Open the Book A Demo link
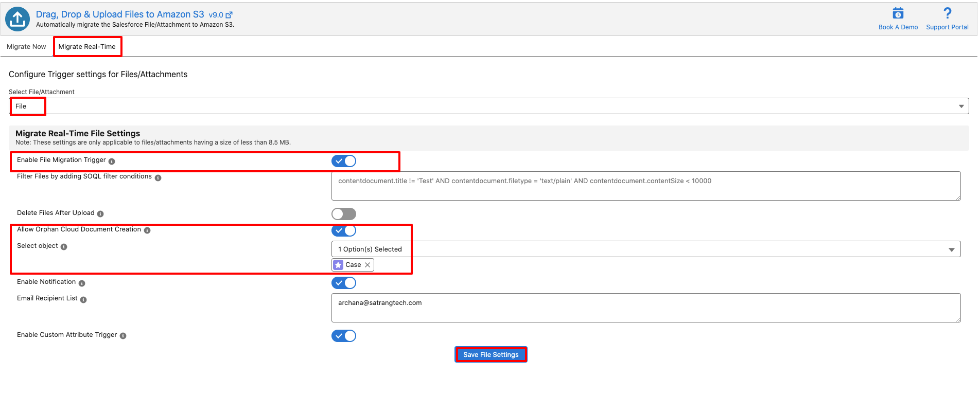 pos(898,27)
